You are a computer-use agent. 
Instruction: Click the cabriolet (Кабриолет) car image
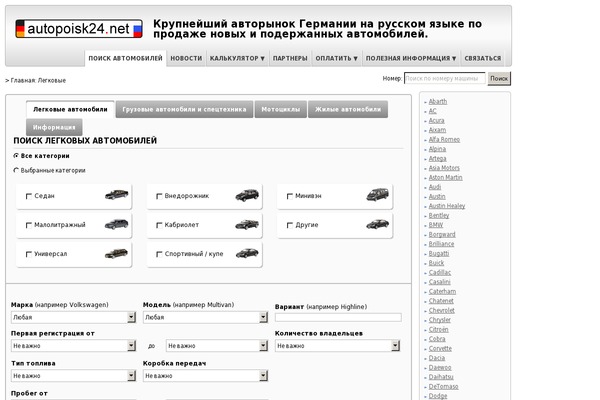[x=247, y=225]
